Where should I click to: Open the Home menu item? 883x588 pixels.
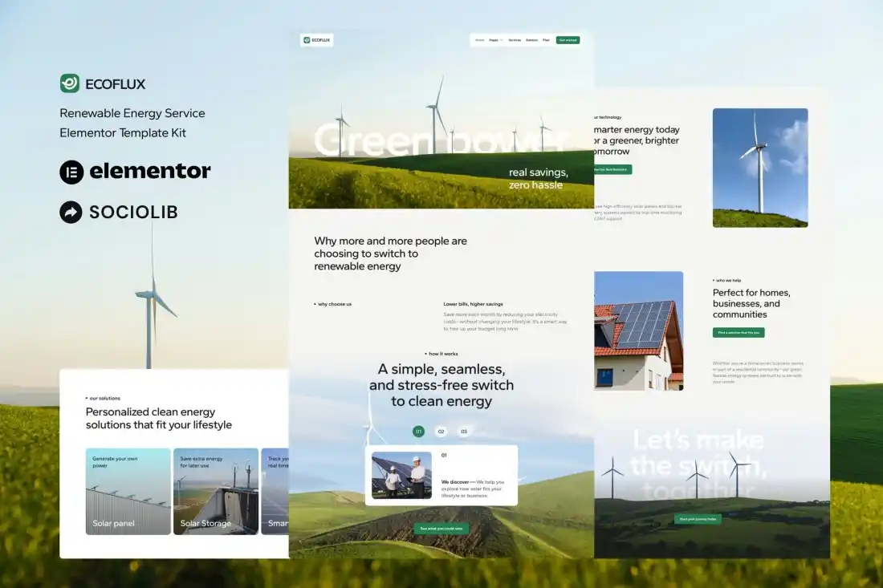pyautogui.click(x=479, y=39)
